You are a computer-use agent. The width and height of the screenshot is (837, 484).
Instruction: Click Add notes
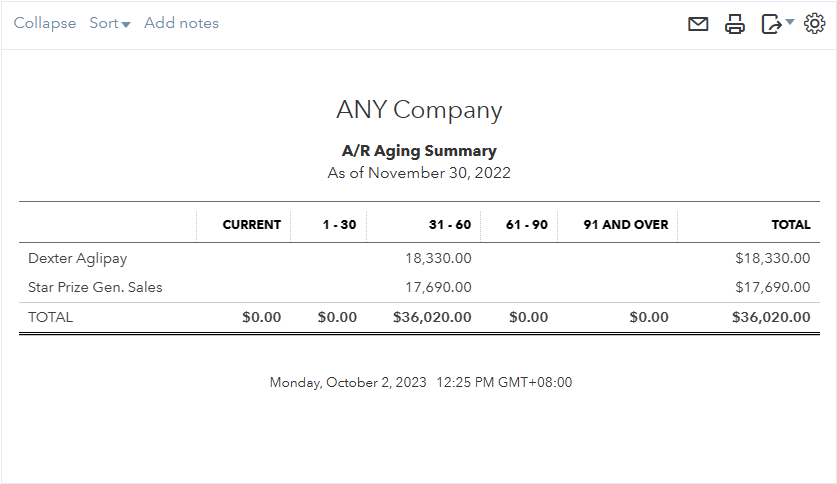pyautogui.click(x=181, y=23)
